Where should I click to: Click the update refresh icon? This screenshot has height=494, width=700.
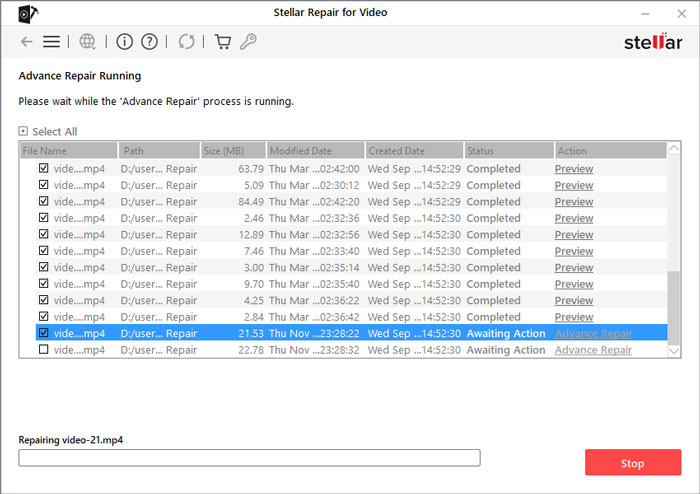click(x=186, y=42)
